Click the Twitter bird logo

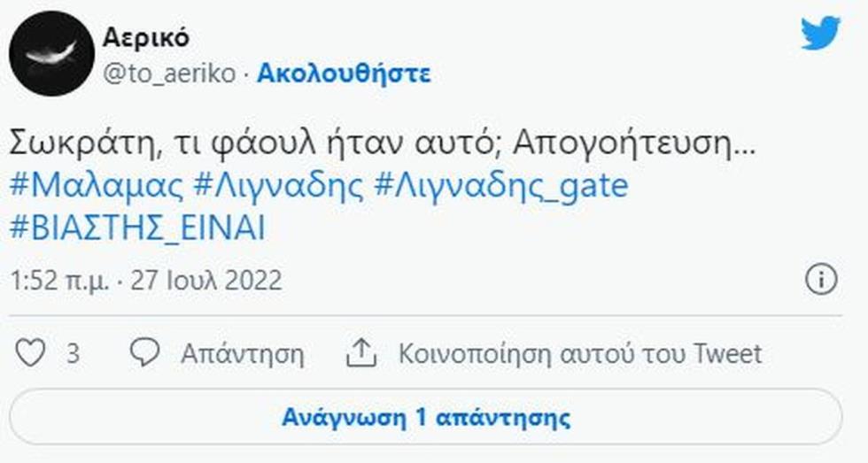click(x=820, y=33)
